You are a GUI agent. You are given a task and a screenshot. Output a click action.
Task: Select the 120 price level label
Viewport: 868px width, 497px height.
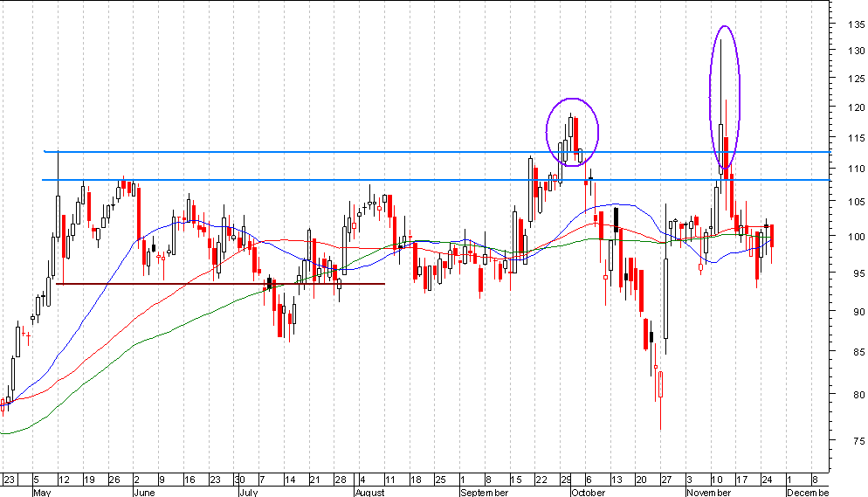pos(855,107)
